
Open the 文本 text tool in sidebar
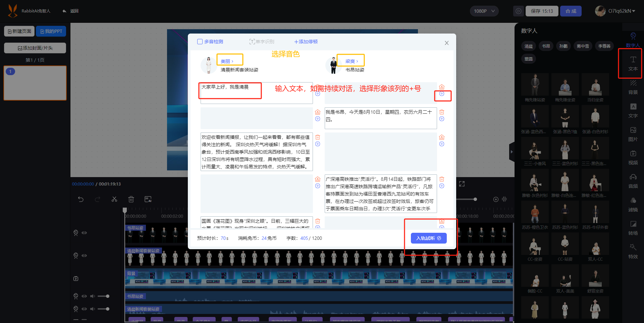633,63
